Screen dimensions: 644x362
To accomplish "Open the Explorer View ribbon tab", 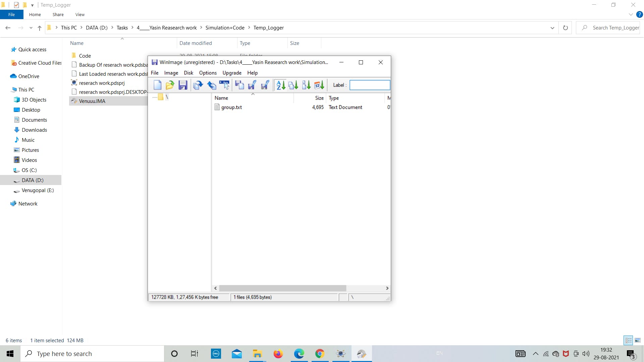I will tap(80, 14).
